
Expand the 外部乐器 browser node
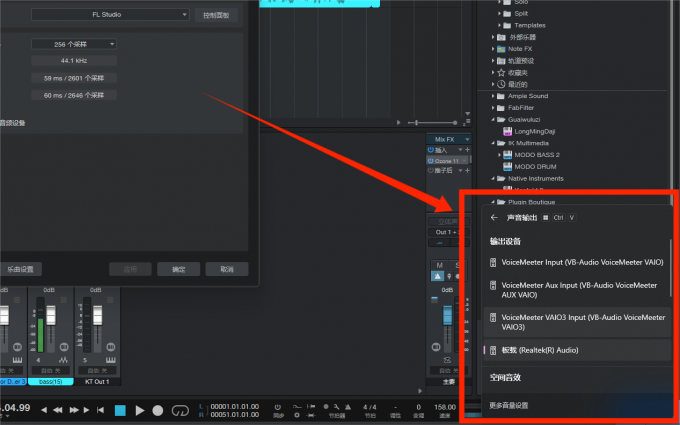(x=493, y=37)
